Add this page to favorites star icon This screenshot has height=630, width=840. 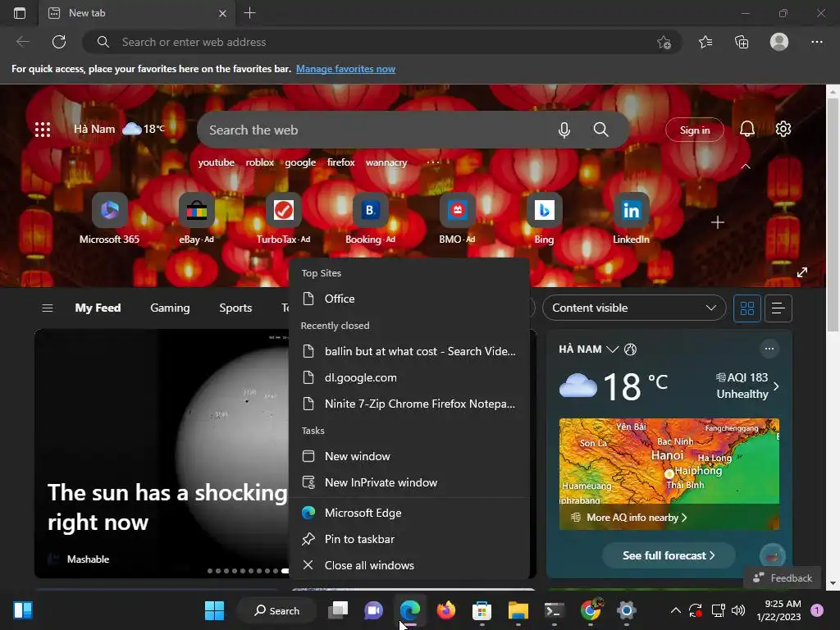[x=664, y=42]
